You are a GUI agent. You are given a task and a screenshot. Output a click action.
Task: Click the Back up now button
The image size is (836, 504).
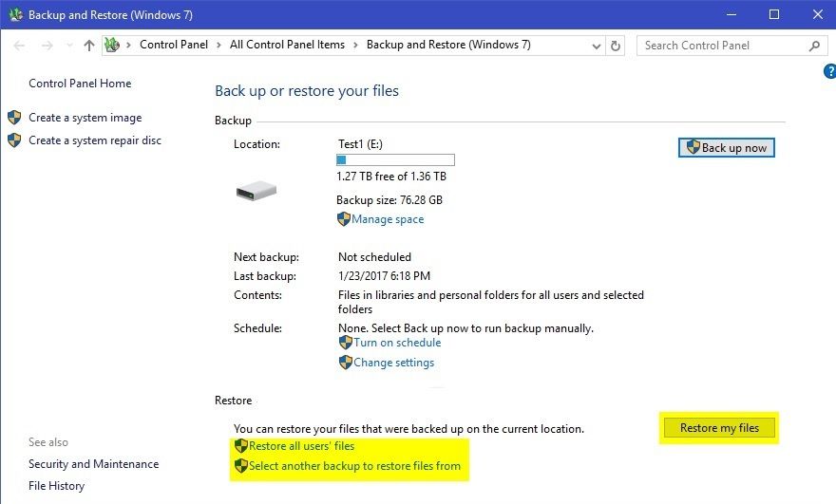726,147
